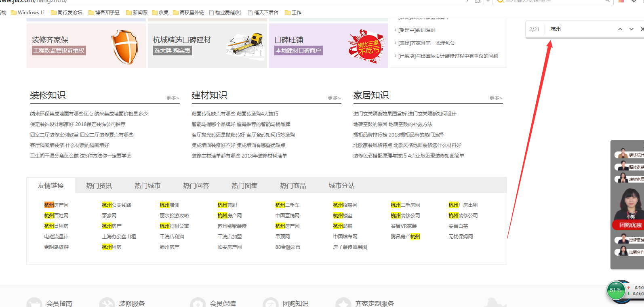Switch to the 热门问答 tab
The width and height of the screenshot is (644, 307).
pos(196,185)
